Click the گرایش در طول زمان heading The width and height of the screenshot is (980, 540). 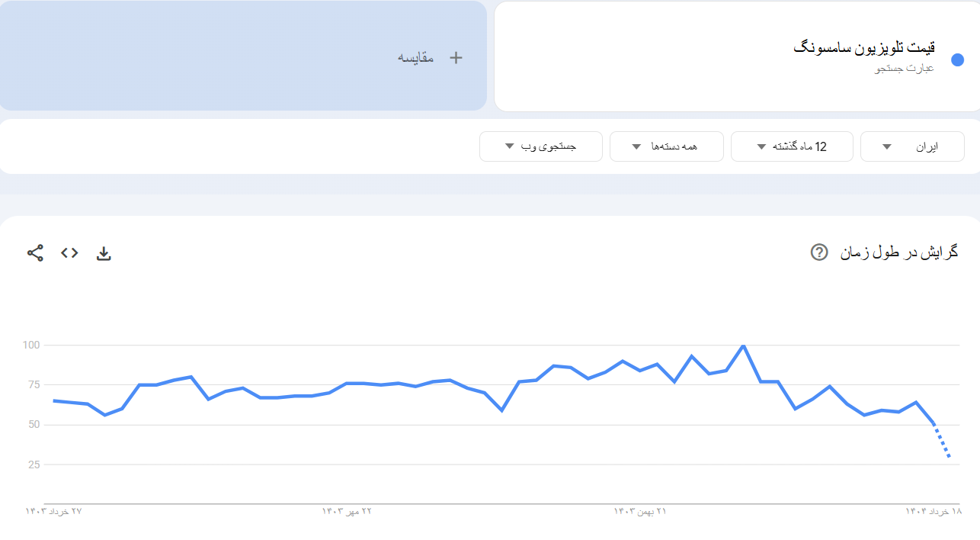pos(899,252)
